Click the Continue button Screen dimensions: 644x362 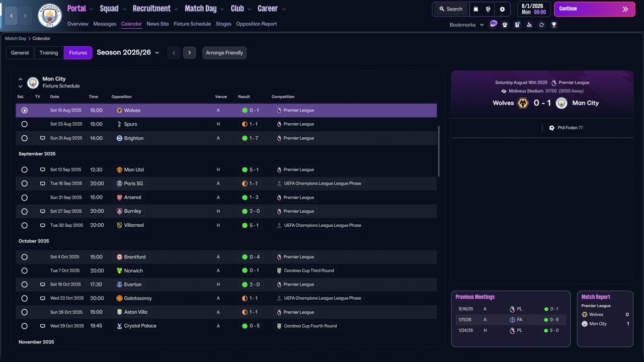594,9
